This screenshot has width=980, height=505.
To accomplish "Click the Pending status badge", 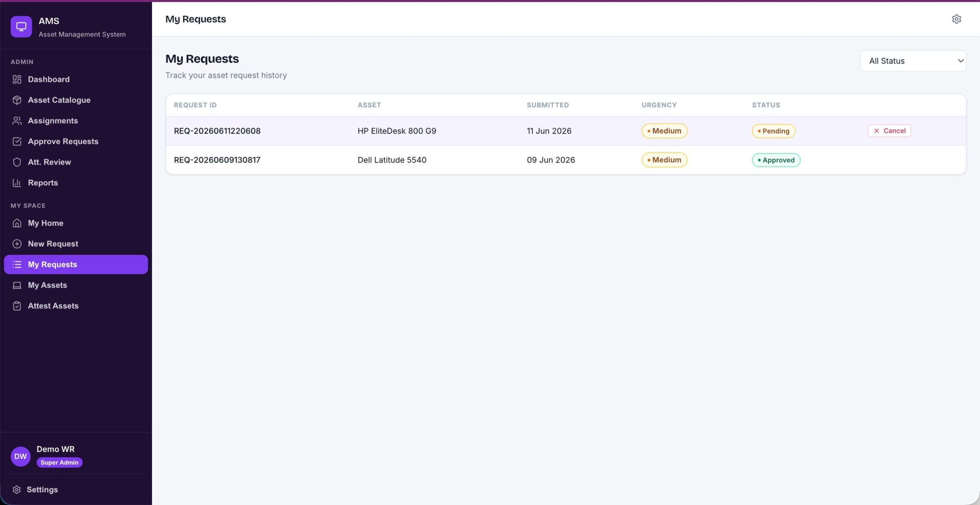I will click(x=774, y=131).
